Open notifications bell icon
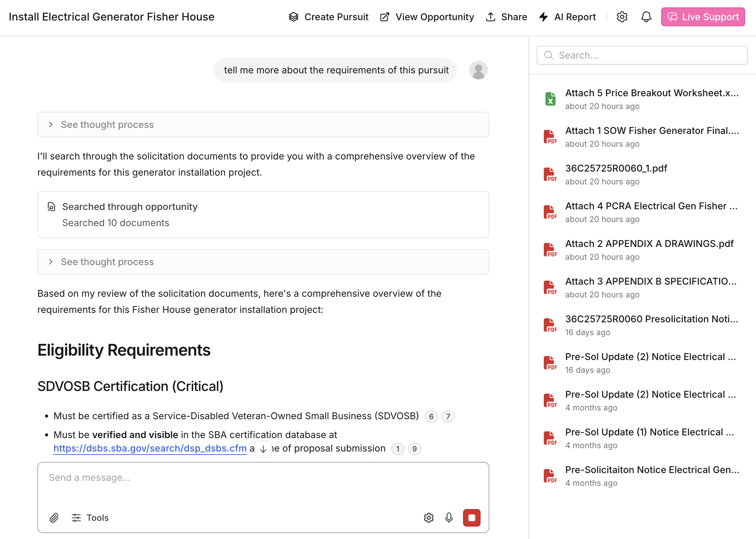The image size is (756, 539). click(x=646, y=17)
